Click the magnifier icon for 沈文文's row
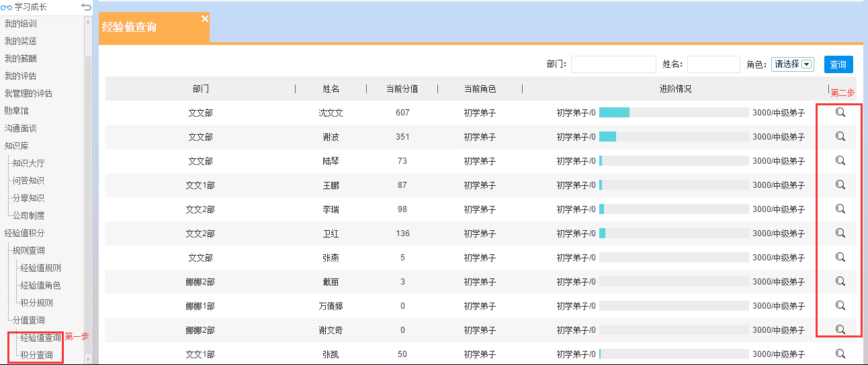The height and width of the screenshot is (365, 868). click(840, 113)
